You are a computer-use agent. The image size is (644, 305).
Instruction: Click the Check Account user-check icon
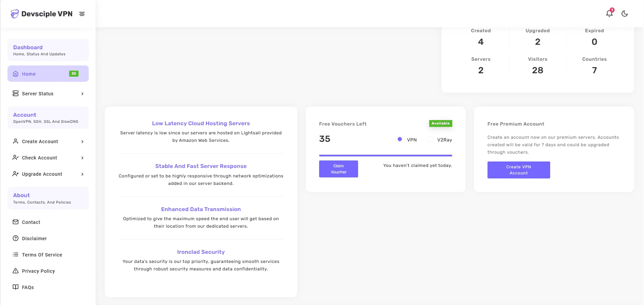coord(16,157)
